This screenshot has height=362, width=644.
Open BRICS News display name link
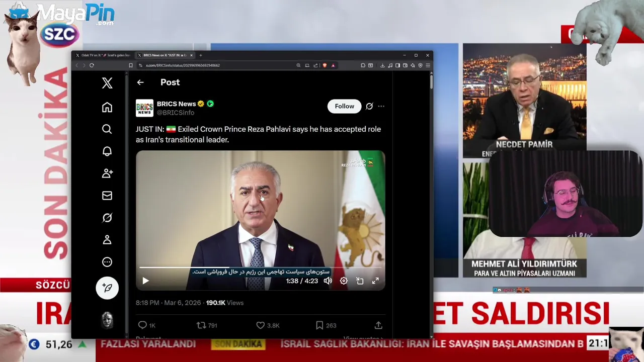[x=176, y=104]
